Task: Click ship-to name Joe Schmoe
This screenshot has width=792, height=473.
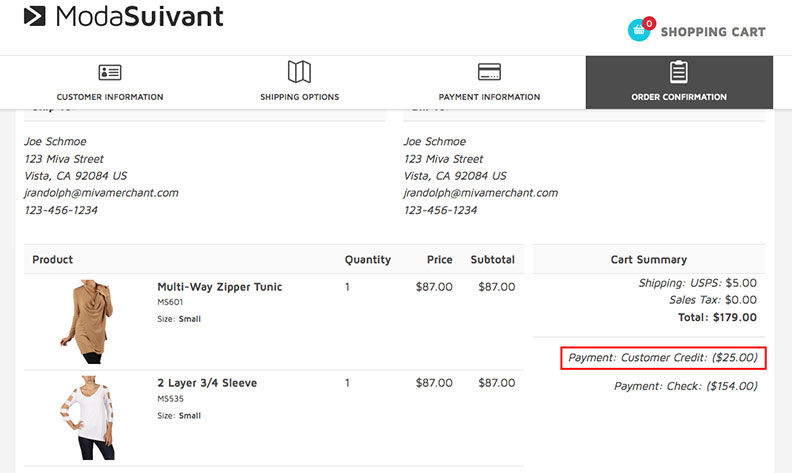Action: (x=55, y=141)
